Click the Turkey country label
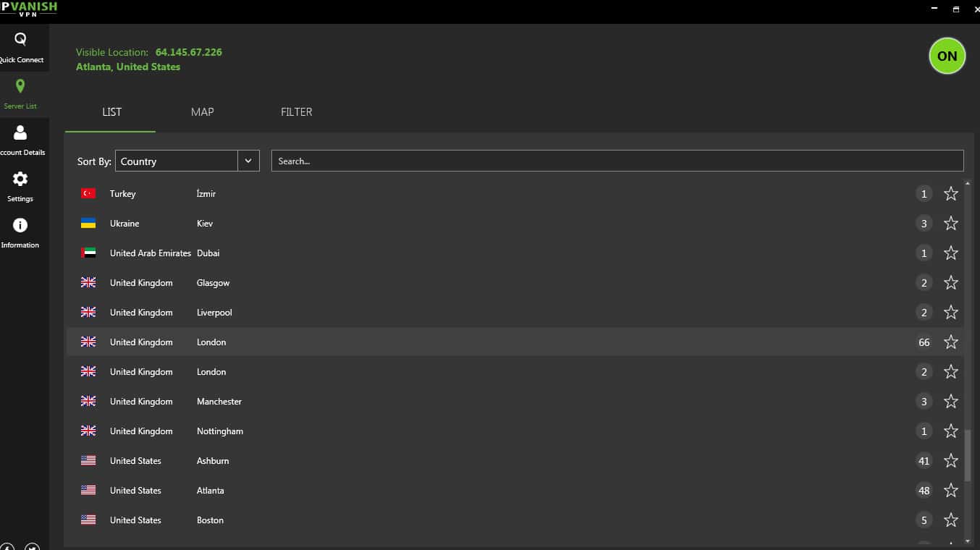Screen dimensions: 980x550 122,193
